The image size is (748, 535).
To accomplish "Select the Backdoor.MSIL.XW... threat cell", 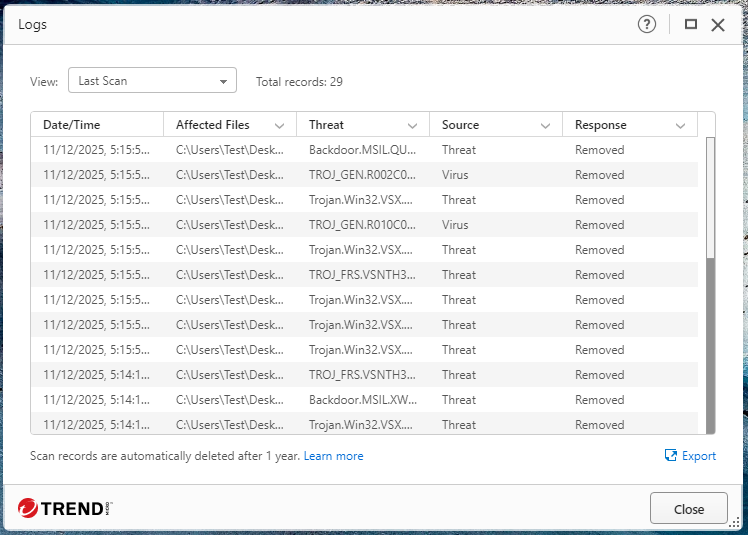I will pos(363,400).
